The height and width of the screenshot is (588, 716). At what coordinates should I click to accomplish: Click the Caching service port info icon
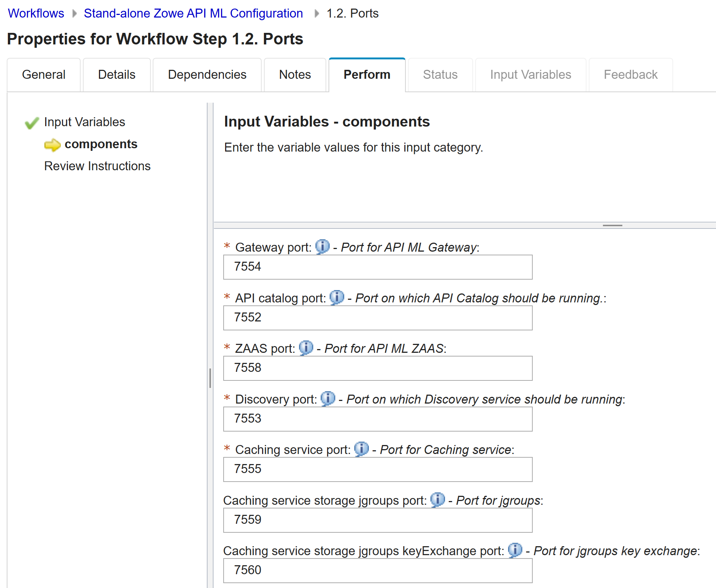[361, 449]
